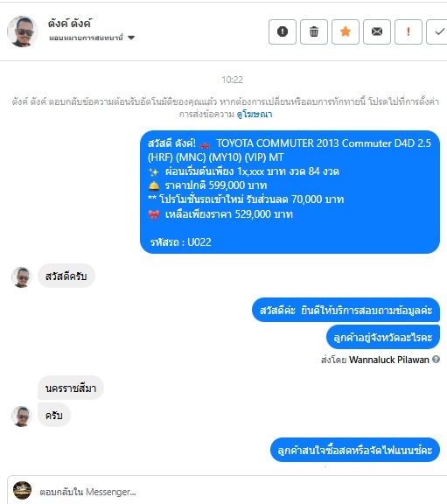
Task: Mark conversation as done with the checkmark
Action: click(x=438, y=31)
